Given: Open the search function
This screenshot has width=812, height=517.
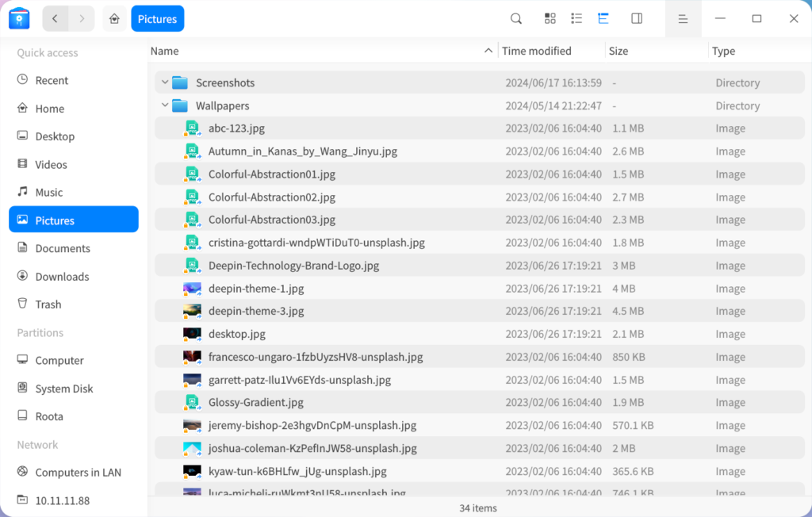Looking at the screenshot, I should tap(515, 17).
